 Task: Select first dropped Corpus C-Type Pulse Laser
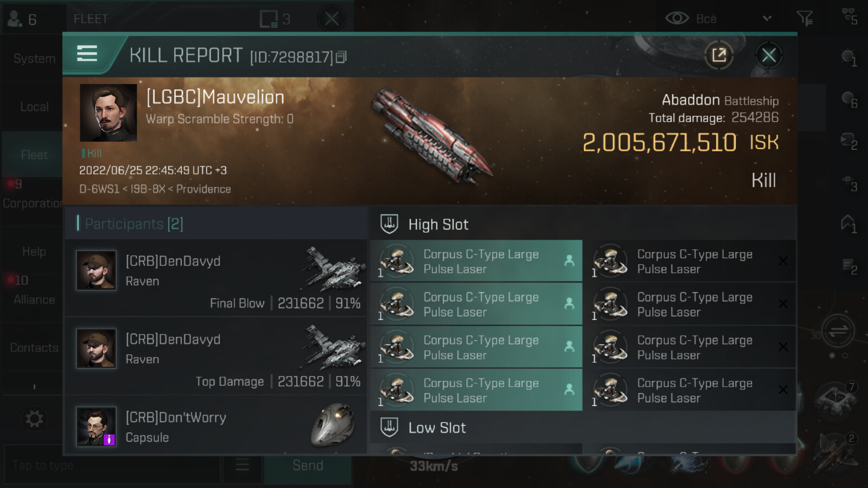tap(476, 261)
